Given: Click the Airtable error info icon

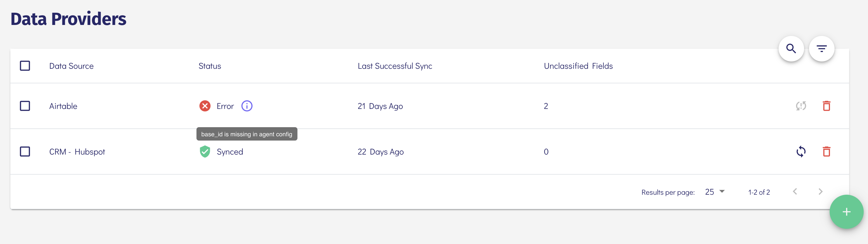Looking at the screenshot, I should coord(247,106).
